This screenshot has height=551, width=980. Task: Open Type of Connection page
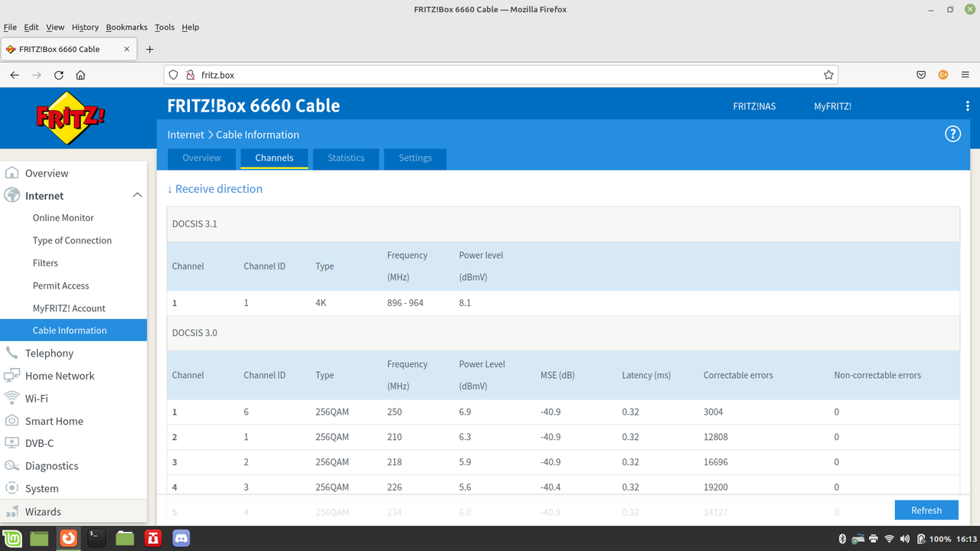[x=73, y=240]
